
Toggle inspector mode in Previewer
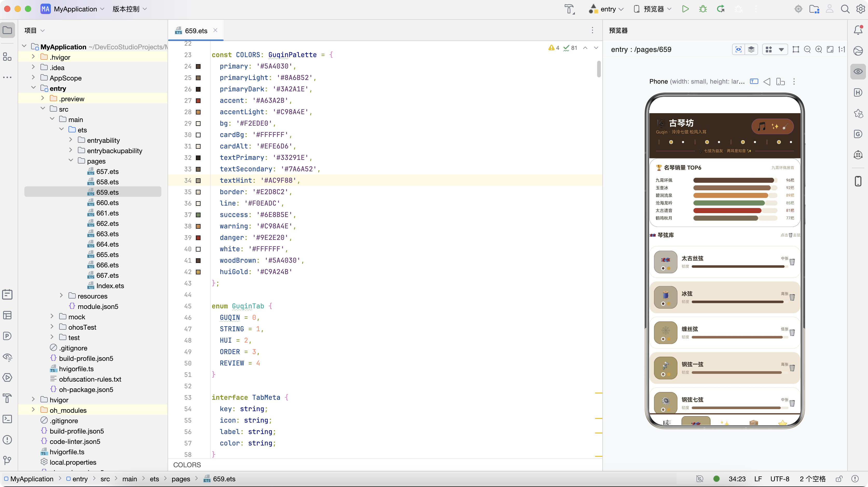click(x=738, y=50)
